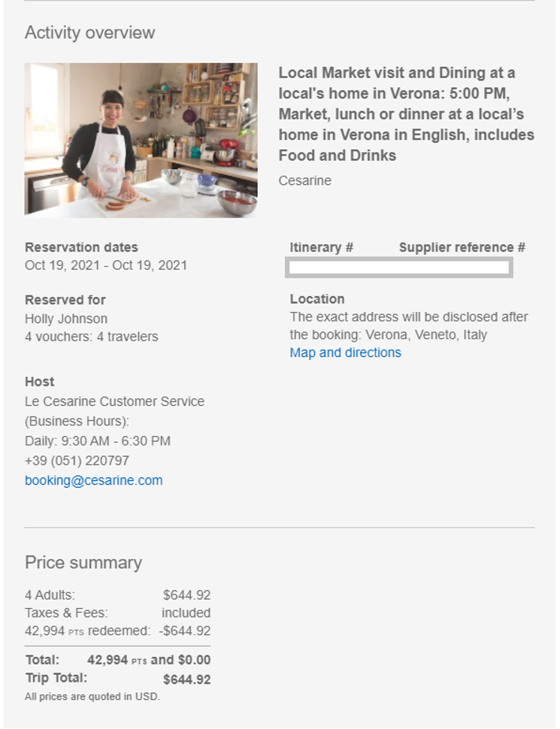Click the blank itinerary number box
Viewport: 560px width, 729px height.
pyautogui.click(x=399, y=267)
